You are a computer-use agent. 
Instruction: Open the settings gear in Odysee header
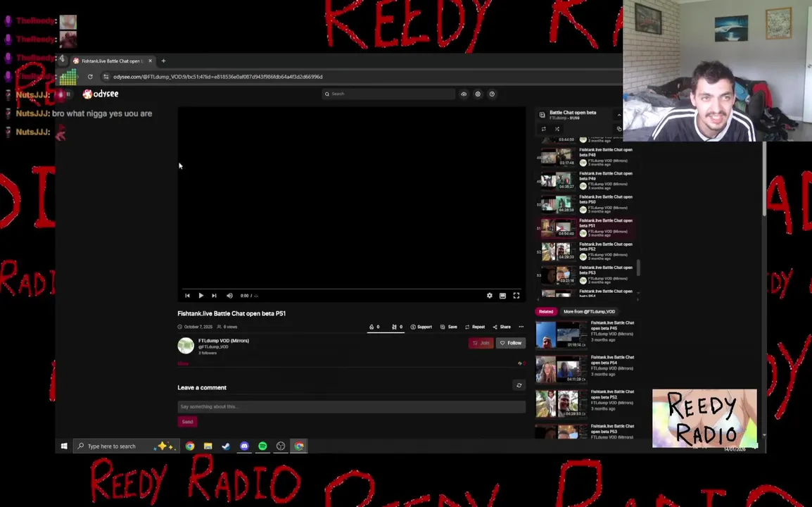tap(478, 94)
